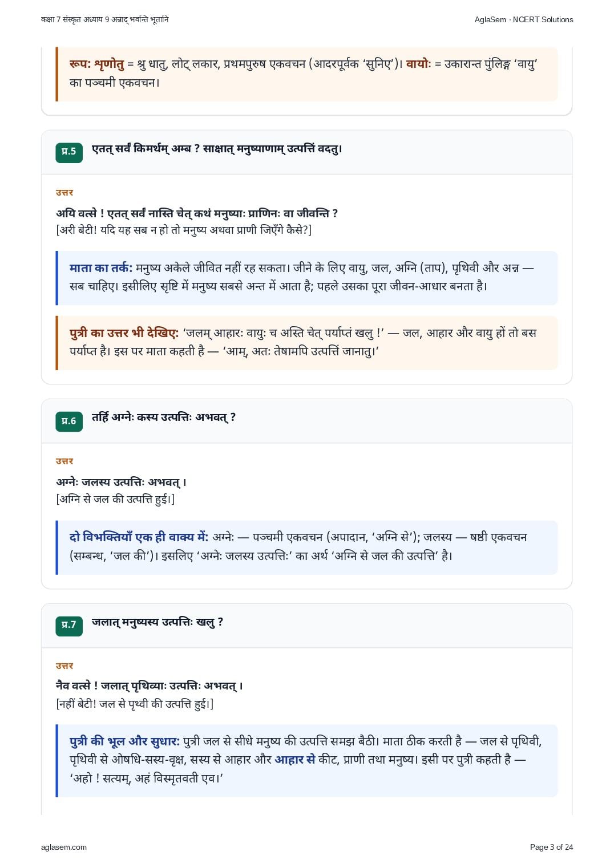Click the प्र.5 question badge
The image size is (614, 868).
point(69,152)
